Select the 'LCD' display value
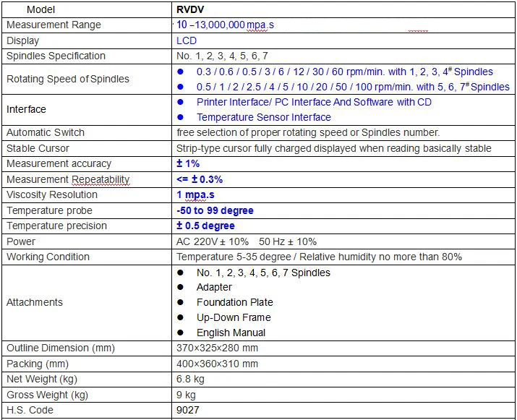Image resolution: width=517 pixels, height=420 pixels. pyautogui.click(x=187, y=40)
